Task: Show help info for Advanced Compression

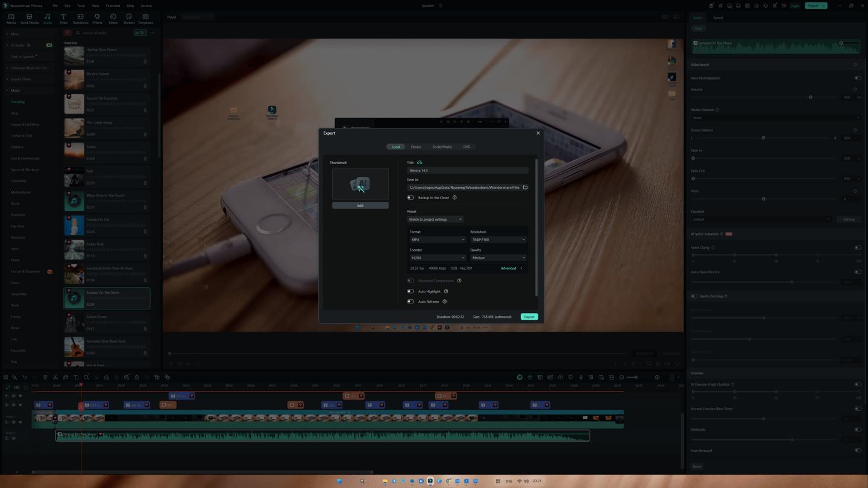Action: coord(459,280)
